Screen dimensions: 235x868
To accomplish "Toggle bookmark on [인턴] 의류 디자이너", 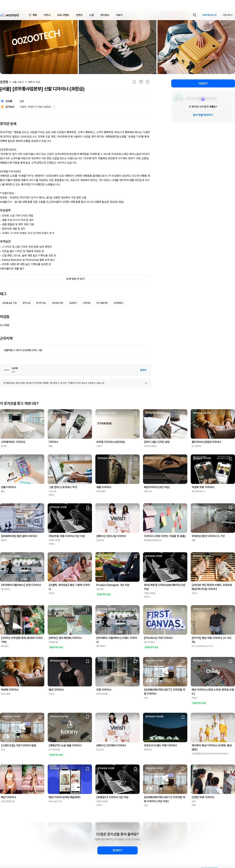I will pyautogui.click(x=231, y=769).
